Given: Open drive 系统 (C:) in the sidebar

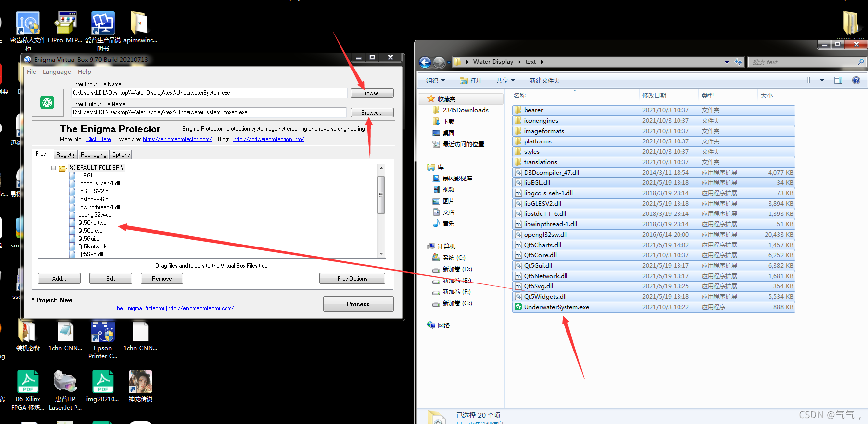Looking at the screenshot, I should [454, 258].
